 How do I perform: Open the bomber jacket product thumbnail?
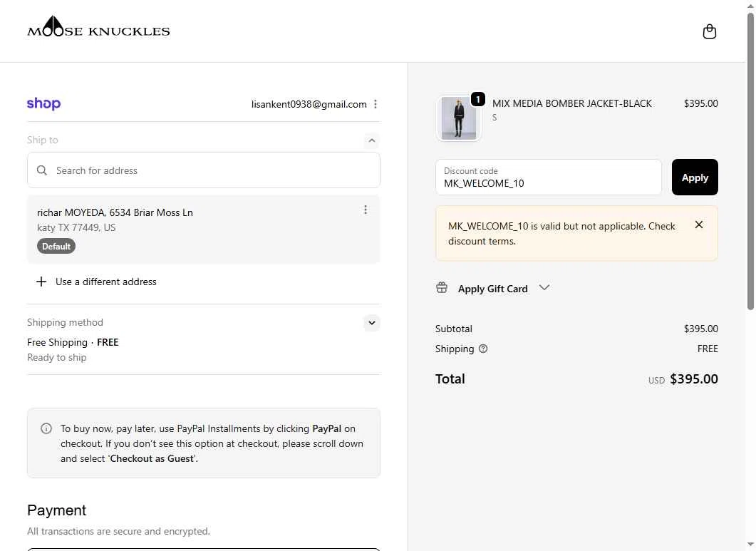click(459, 118)
